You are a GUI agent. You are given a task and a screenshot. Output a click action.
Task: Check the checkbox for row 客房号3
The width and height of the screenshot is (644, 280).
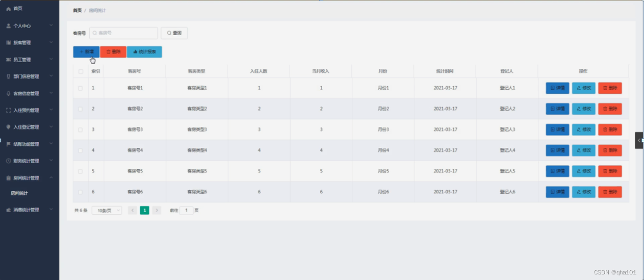80,130
